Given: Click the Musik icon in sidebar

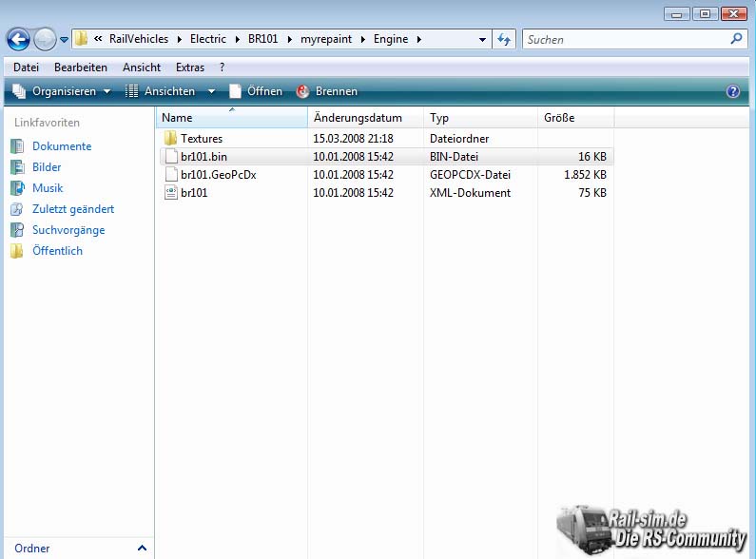Looking at the screenshot, I should point(17,188).
